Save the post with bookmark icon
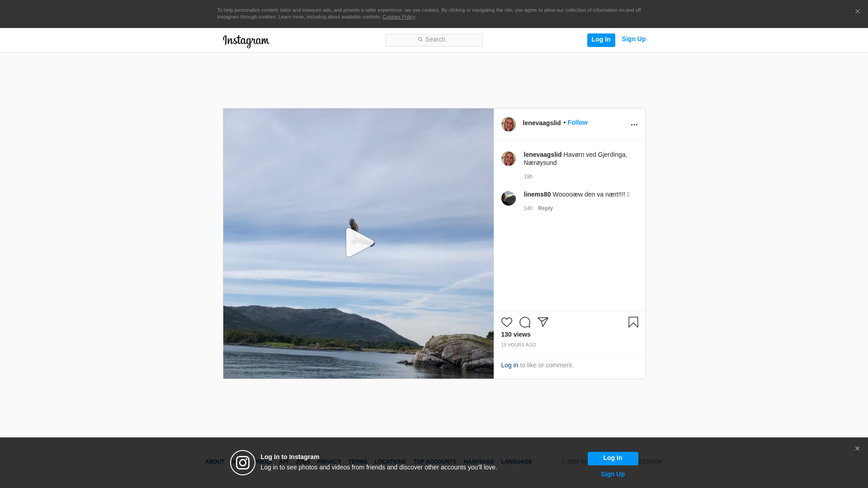868x488 pixels. pos(633,322)
